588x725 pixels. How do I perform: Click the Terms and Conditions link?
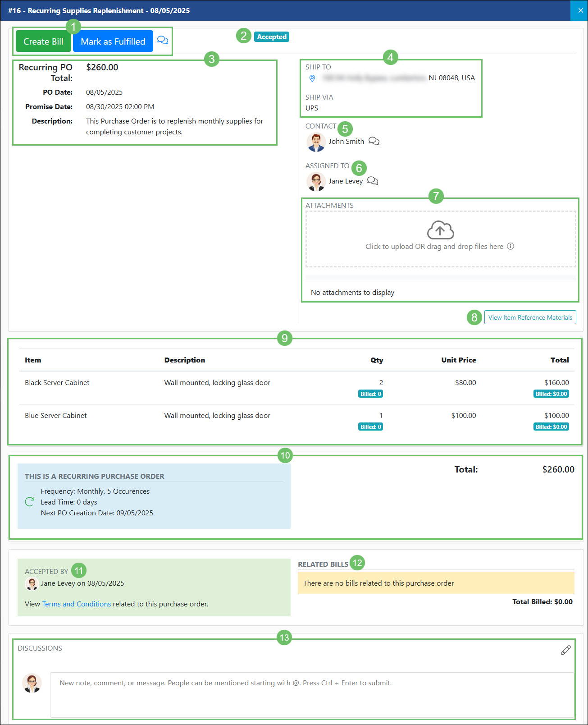(x=77, y=604)
